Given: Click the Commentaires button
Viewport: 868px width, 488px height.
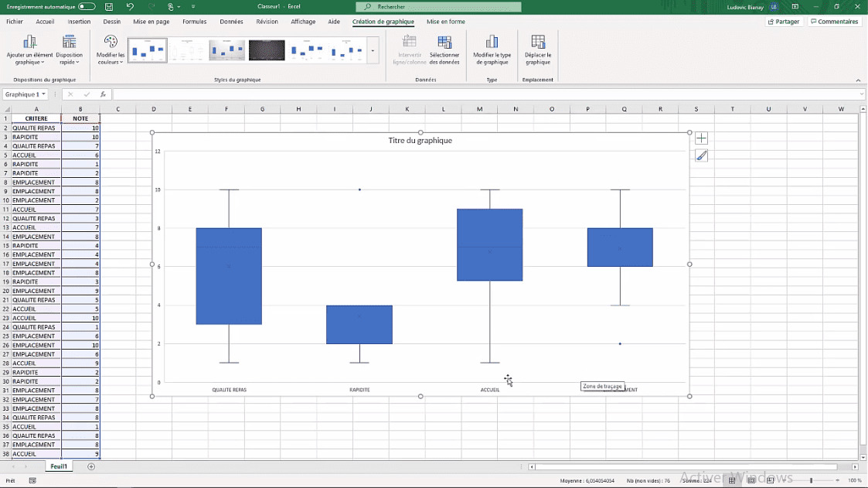Looking at the screenshot, I should [x=835, y=22].
